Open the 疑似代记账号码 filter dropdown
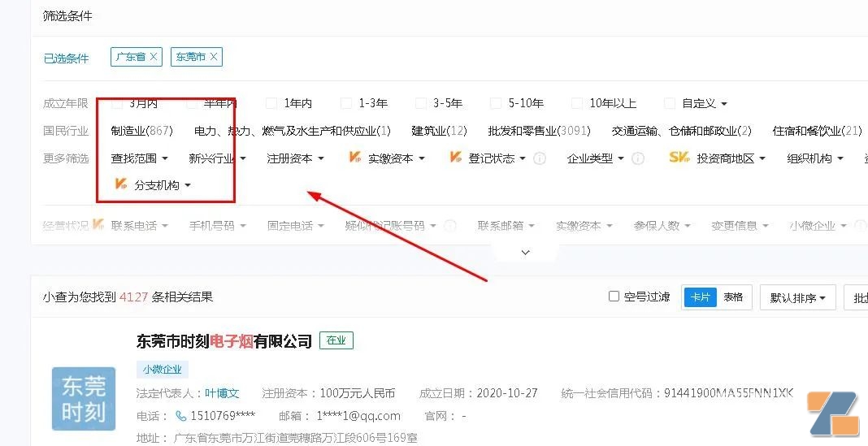This screenshot has width=868, height=446. pos(391,226)
